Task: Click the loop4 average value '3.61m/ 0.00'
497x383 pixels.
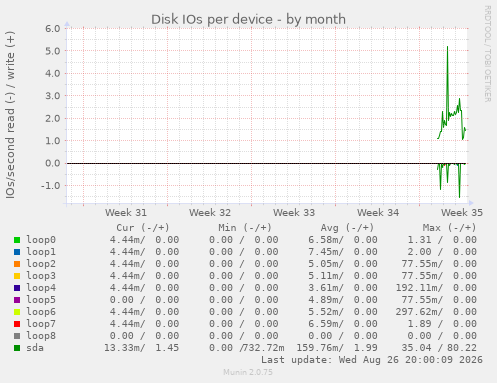Action: click(343, 288)
